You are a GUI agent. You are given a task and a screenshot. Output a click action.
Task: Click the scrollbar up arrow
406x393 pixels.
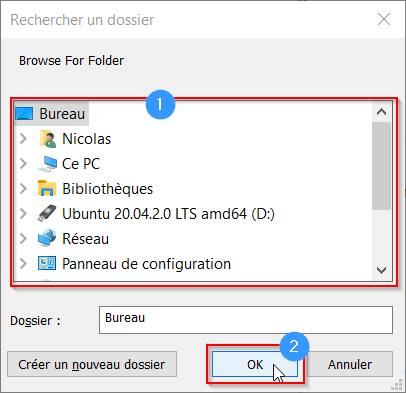coord(381,112)
